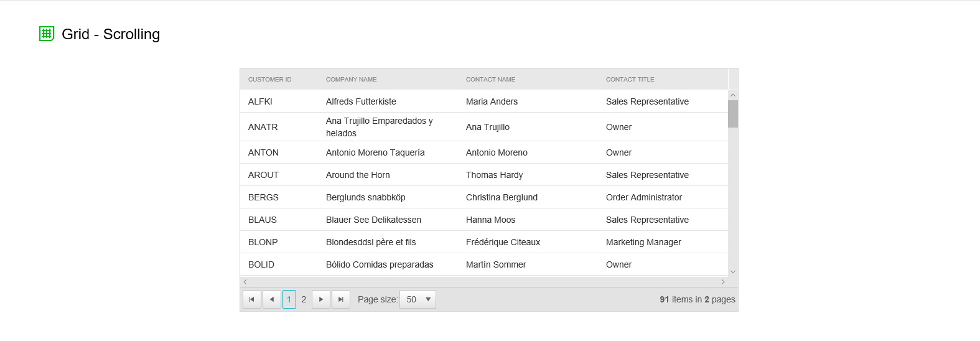Select page 2 in the pager
The width and height of the screenshot is (980, 341).
coord(304,299)
